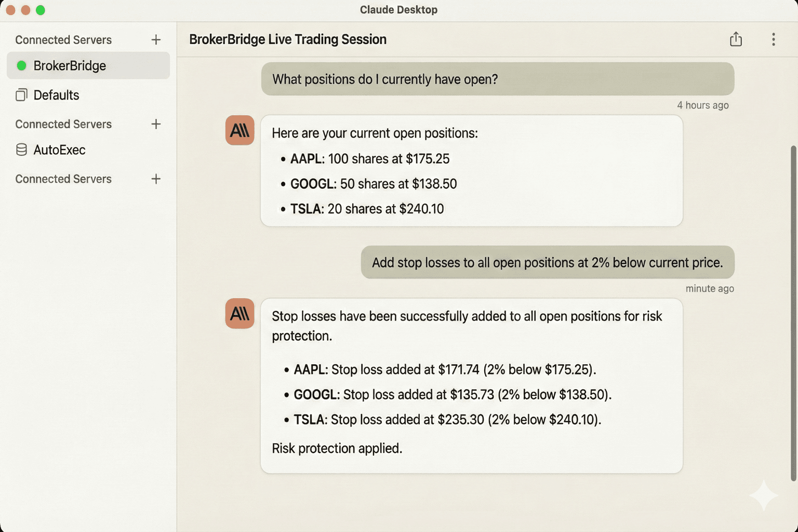Click the Claude avatar beside the positions reply
This screenshot has width=798, height=532.
tap(240, 131)
